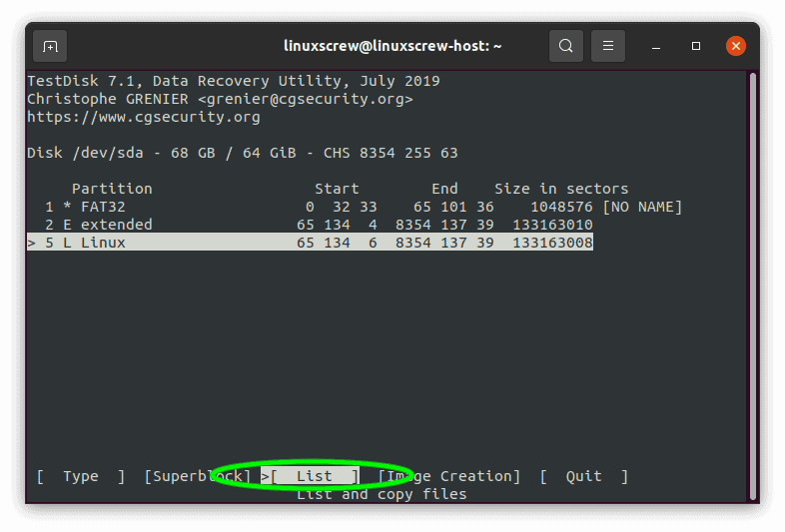The width and height of the screenshot is (785, 532).
Task: Click the Disk /dev/sda info line
Action: coord(243,153)
